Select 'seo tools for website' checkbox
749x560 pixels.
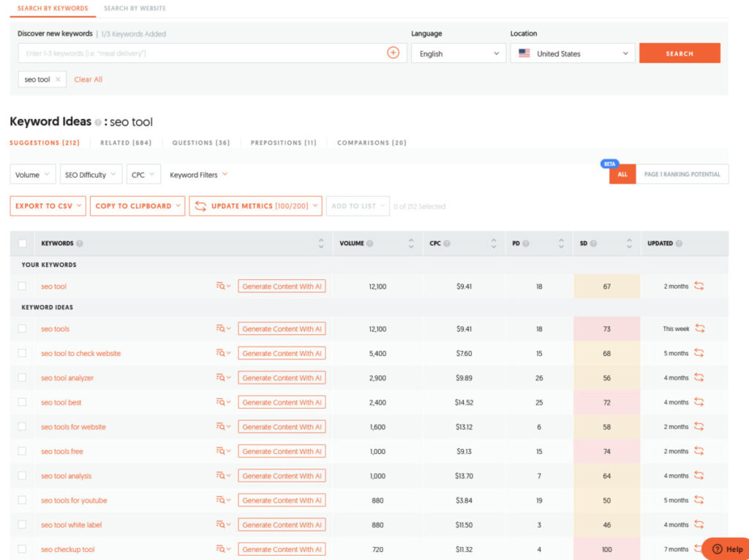coord(22,426)
